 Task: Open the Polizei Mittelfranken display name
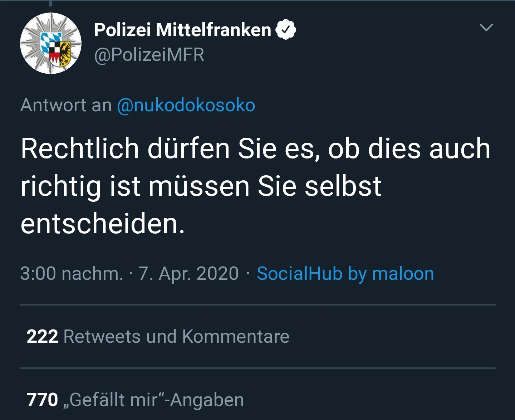coord(182,30)
